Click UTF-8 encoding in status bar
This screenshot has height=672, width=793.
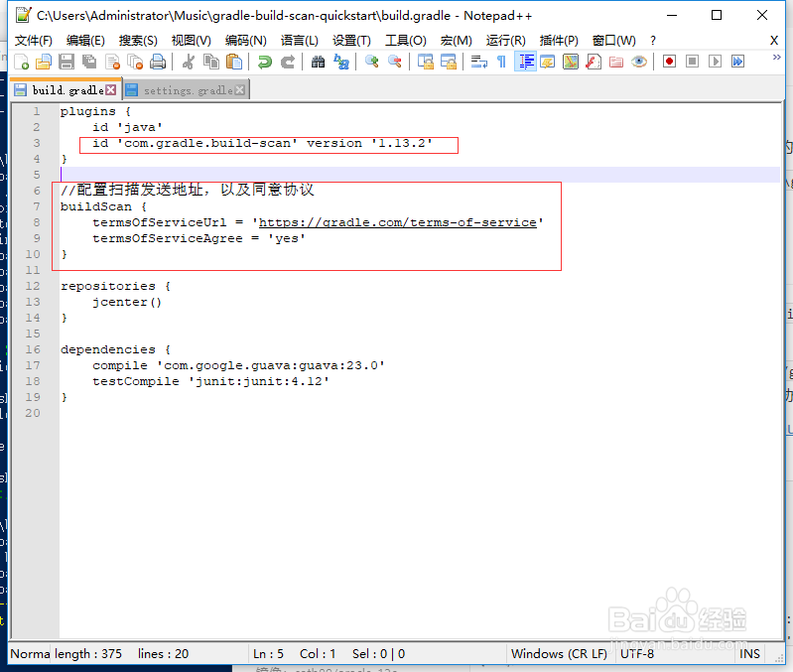pos(637,654)
